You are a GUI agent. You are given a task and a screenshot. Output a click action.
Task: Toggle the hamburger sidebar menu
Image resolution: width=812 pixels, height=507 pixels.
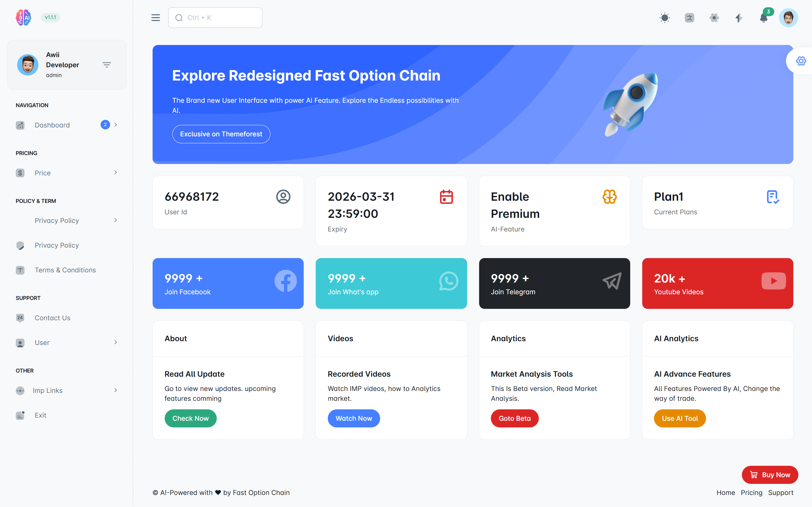tap(156, 18)
